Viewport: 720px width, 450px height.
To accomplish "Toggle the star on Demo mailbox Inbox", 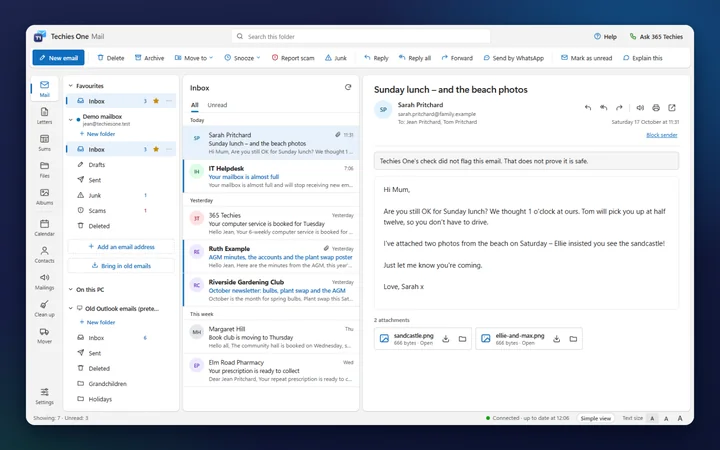I will tap(156, 149).
